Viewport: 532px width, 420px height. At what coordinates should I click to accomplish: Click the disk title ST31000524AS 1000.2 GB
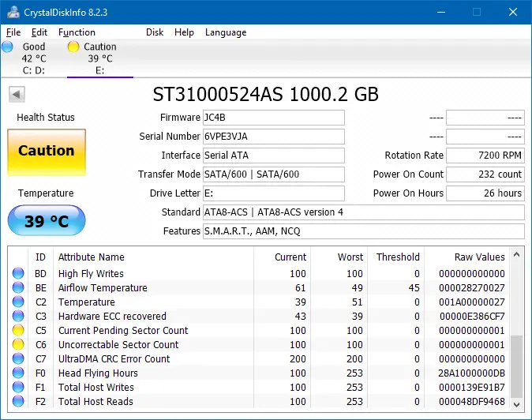point(266,94)
